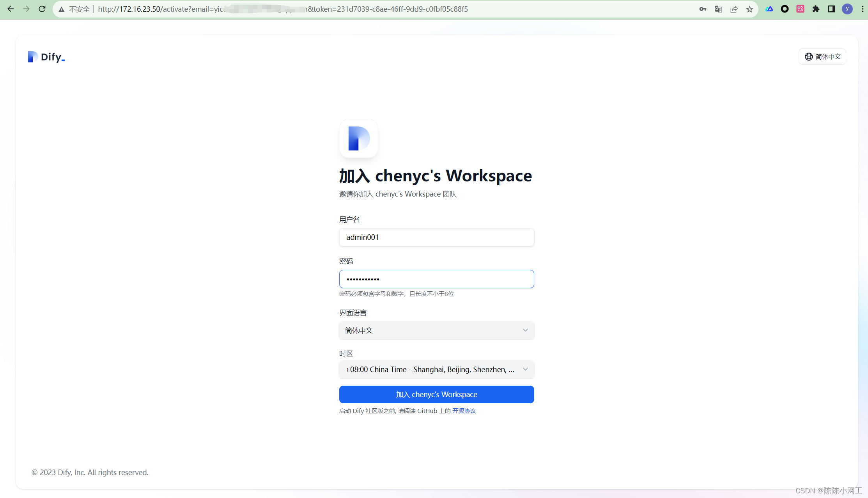Click the 界面语言 dropdown chevron
This screenshot has height=498, width=868.
(525, 330)
